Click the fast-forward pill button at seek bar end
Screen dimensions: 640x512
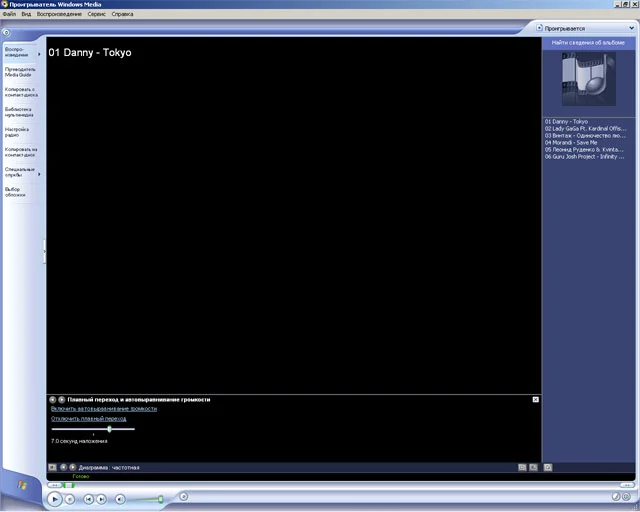(x=627, y=485)
